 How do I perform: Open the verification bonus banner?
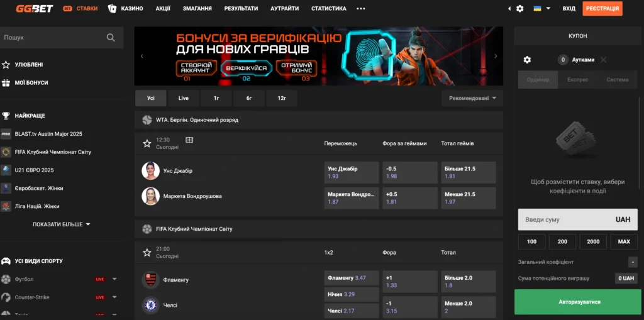319,57
